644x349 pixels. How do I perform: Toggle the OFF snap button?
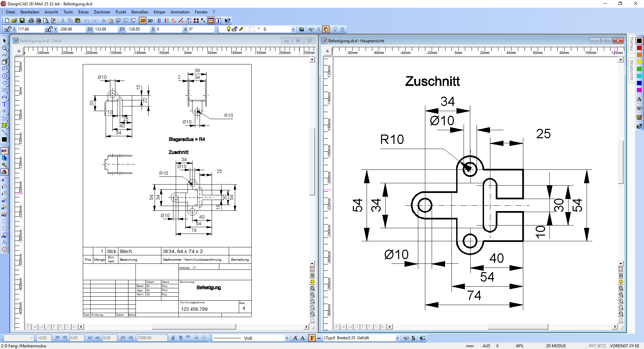tap(4, 151)
